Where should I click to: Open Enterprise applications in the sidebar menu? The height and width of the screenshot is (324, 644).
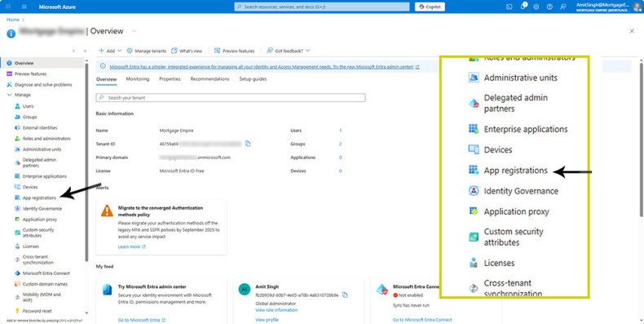point(44,176)
